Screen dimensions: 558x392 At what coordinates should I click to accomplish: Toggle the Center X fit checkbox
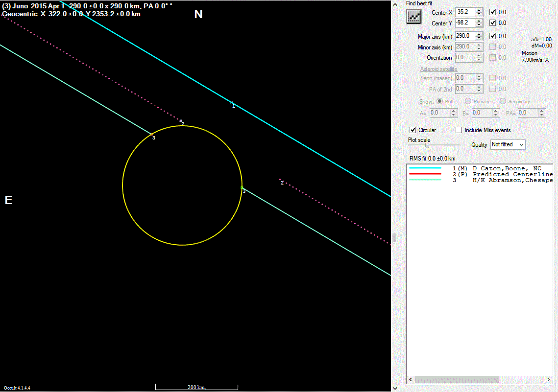pos(492,12)
